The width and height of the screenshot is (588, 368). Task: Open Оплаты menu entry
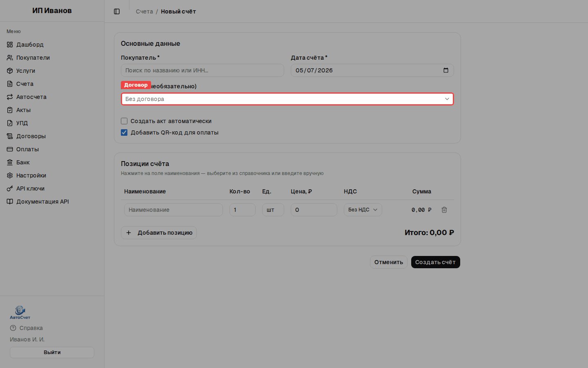click(52, 149)
